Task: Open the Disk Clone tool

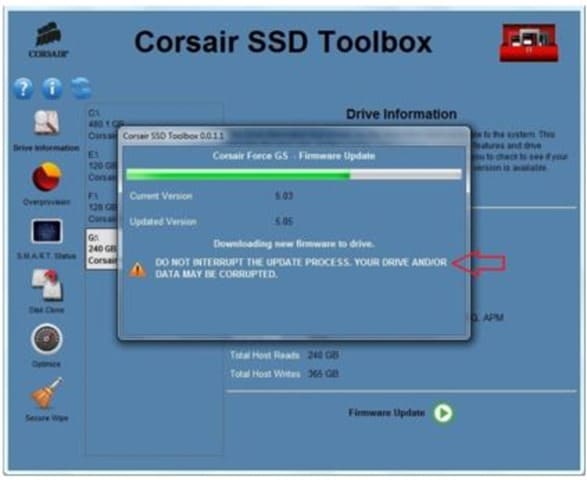Action: point(46,291)
